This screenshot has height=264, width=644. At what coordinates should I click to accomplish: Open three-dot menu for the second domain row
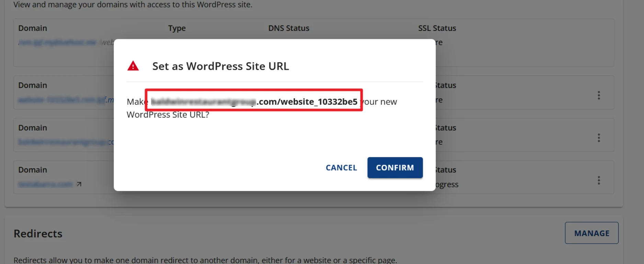598,96
